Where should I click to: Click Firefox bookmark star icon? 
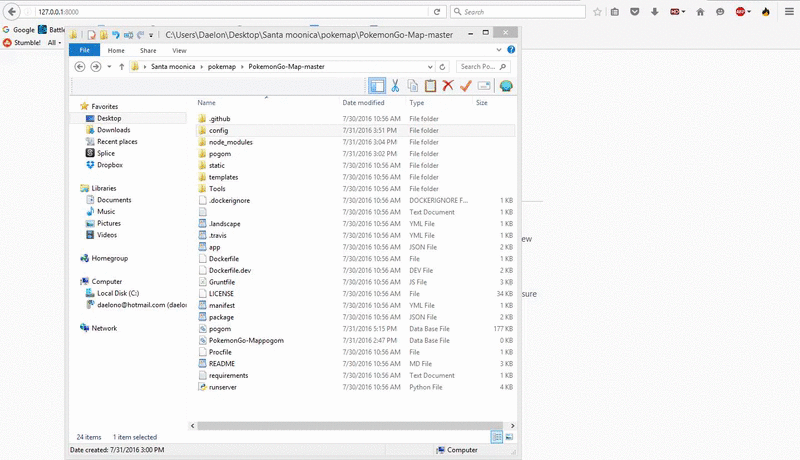point(597,12)
